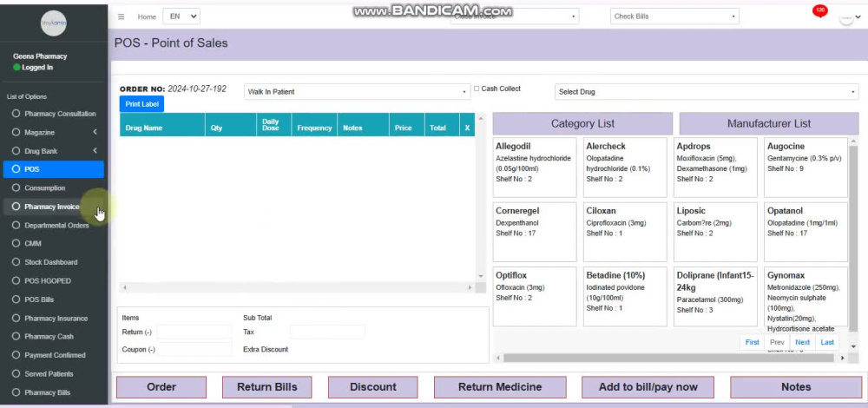
Task: Click the Add to bill/pay now button
Action: 648,387
